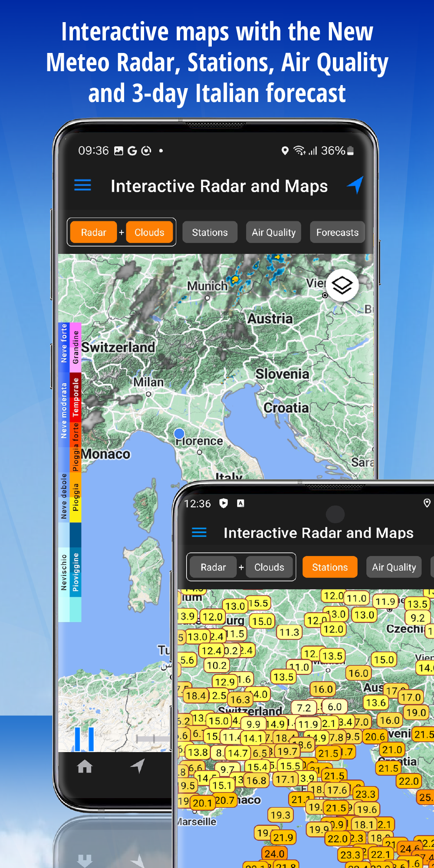This screenshot has height=868, width=434.
Task: Enable the gray Clouds toggle on second phone
Action: tap(269, 567)
